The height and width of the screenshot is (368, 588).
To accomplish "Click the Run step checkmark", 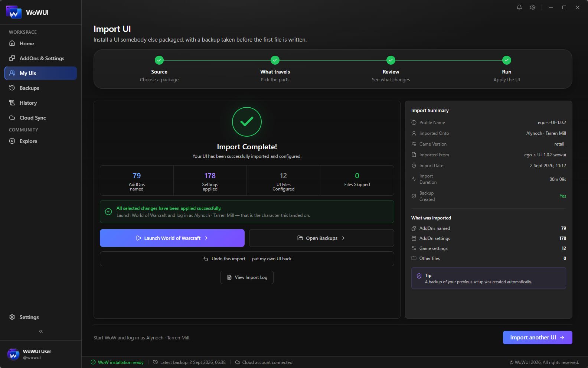I will coord(507,60).
